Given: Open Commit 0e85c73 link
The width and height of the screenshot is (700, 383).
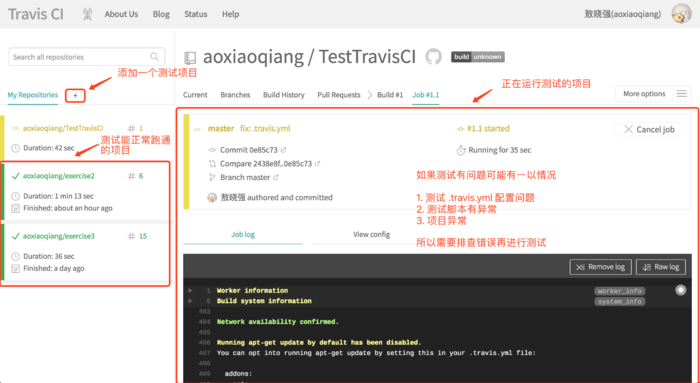Looking at the screenshot, I should (x=249, y=150).
